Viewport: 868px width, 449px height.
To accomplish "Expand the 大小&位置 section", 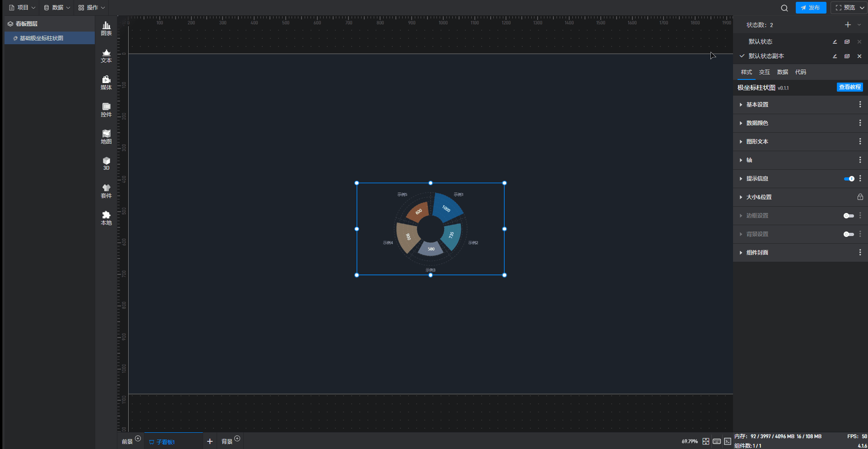I will [741, 197].
